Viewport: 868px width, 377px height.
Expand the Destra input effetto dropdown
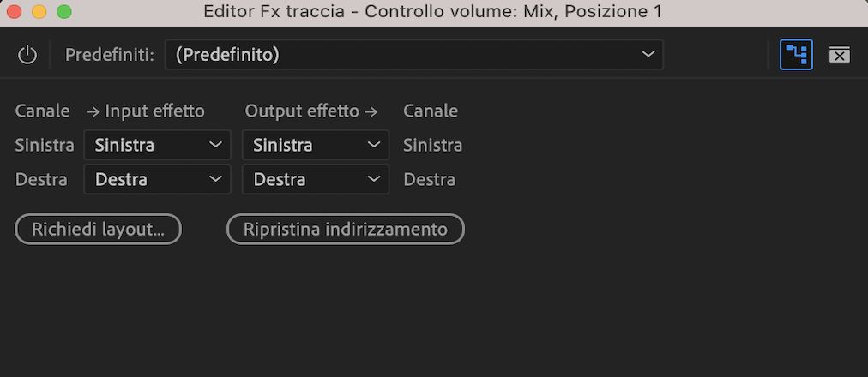point(157,179)
